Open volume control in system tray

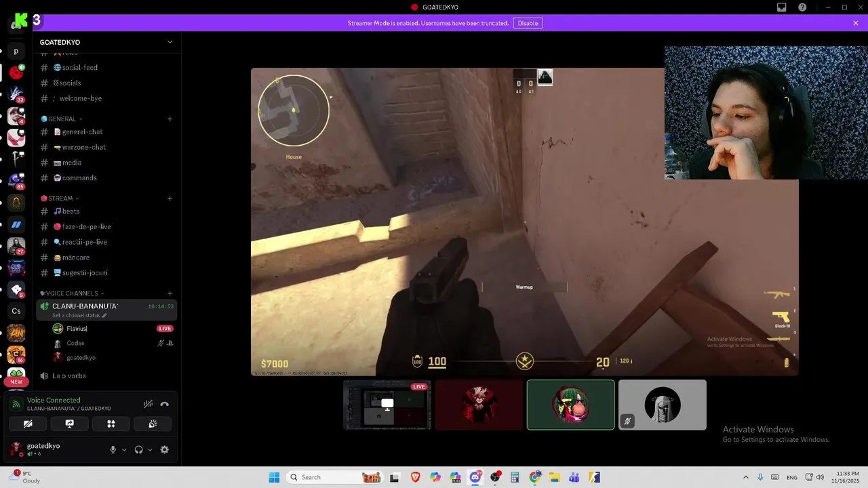(x=820, y=477)
